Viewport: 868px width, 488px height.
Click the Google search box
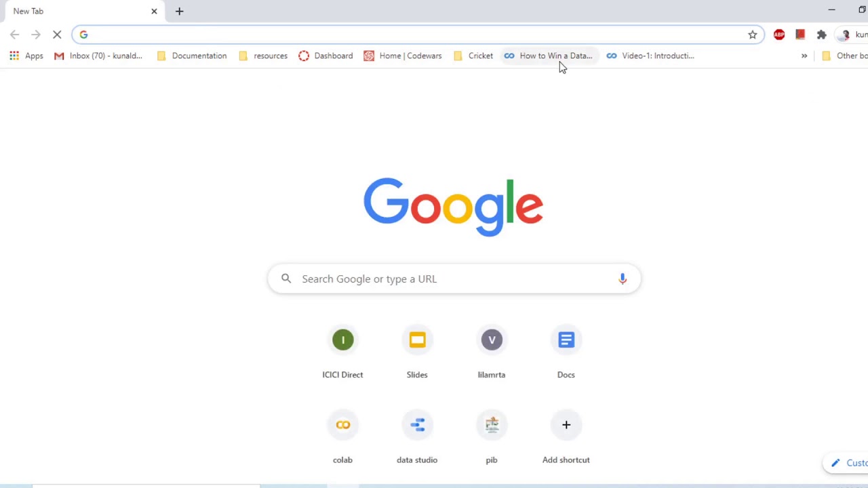coord(454,279)
